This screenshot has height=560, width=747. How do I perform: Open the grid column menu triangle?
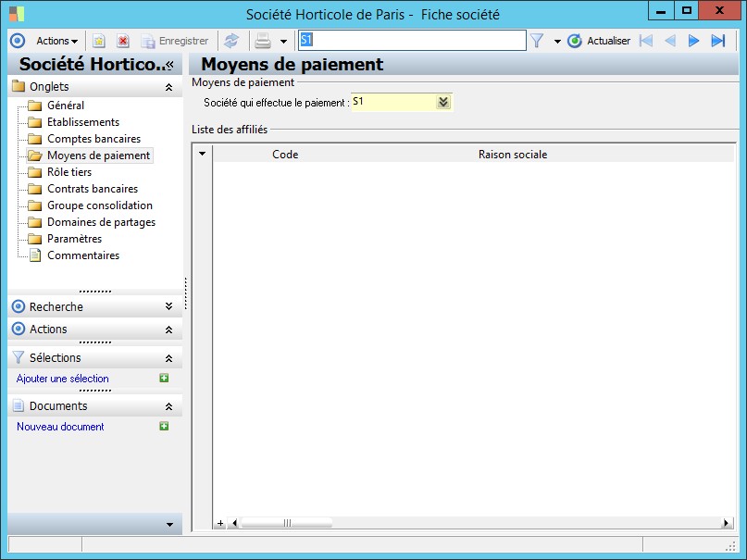202,154
